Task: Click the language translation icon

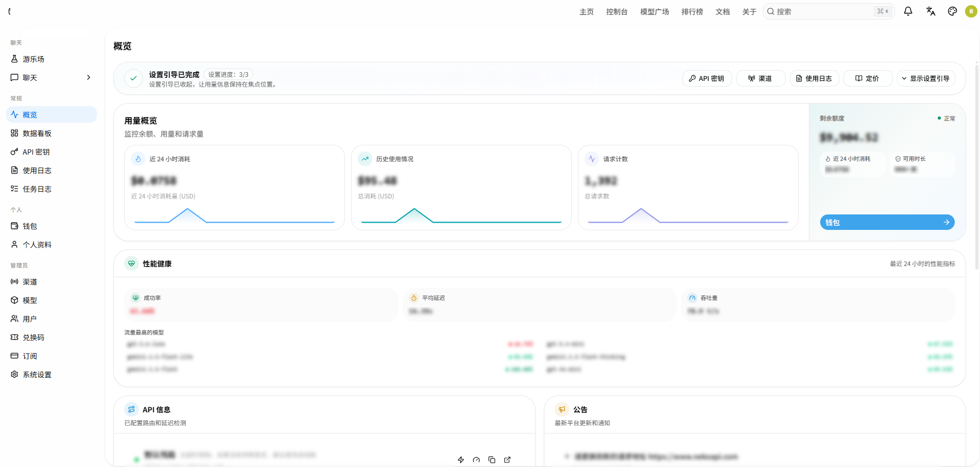Action: tap(931, 11)
